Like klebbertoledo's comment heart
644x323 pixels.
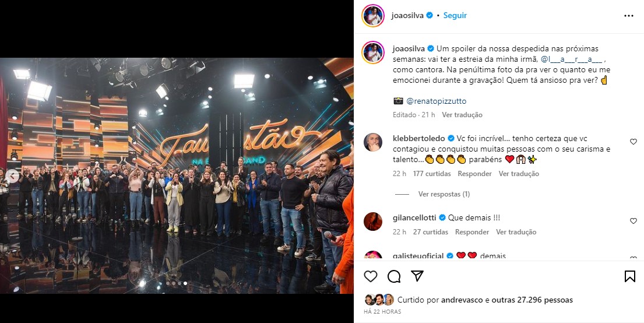634,142
